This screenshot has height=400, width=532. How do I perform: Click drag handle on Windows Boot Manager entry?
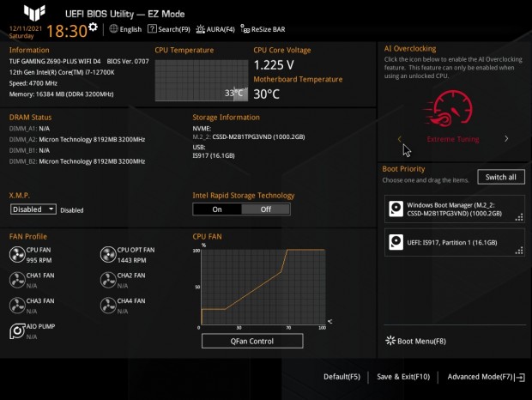(x=519, y=217)
